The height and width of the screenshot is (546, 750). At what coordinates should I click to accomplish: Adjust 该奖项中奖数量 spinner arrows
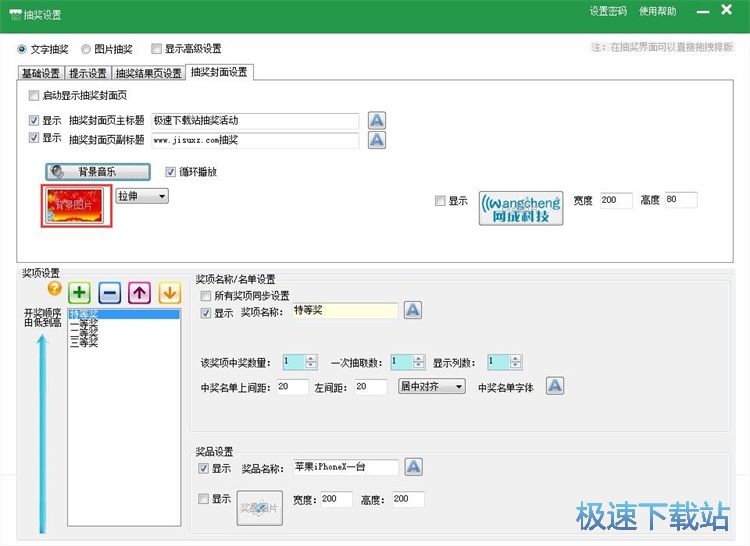[x=311, y=362]
